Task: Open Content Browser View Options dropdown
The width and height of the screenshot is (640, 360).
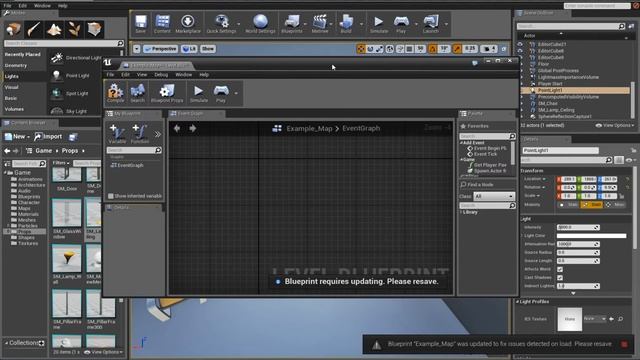Action: click(x=103, y=352)
